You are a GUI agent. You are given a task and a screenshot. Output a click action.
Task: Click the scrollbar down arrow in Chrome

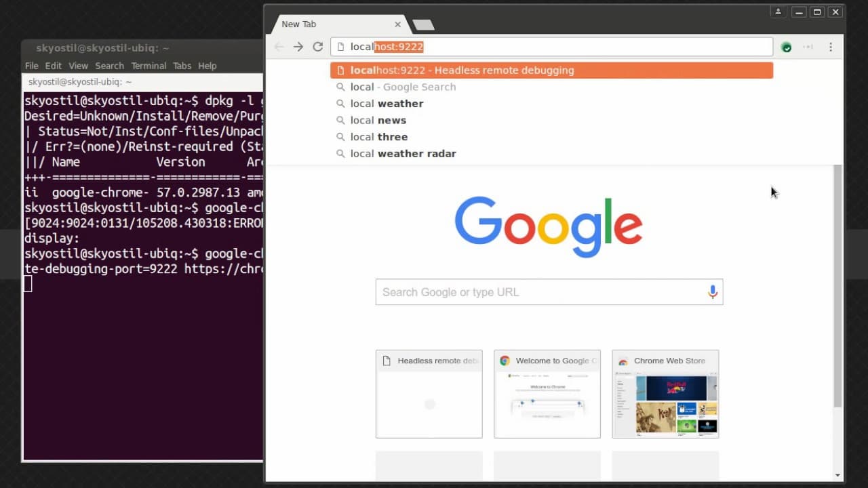pos(837,476)
